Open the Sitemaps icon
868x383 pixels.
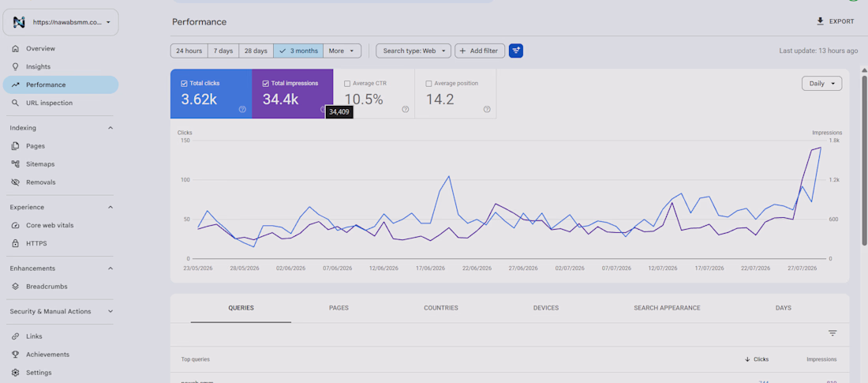click(16, 164)
